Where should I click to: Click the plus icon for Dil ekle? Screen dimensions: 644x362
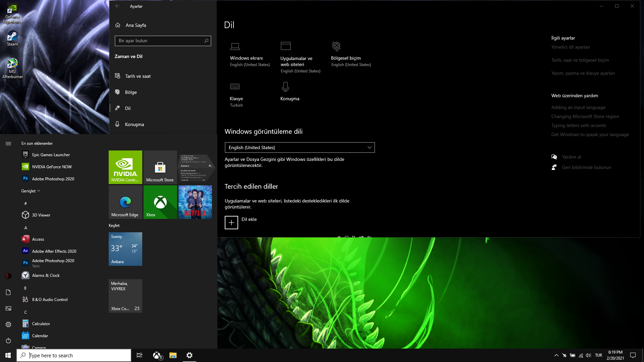coord(231,223)
